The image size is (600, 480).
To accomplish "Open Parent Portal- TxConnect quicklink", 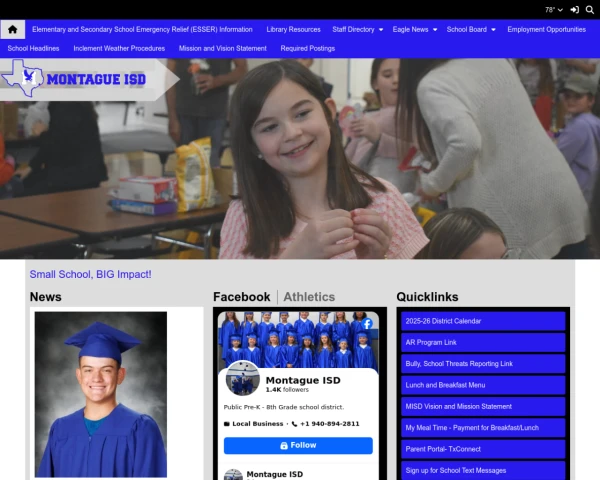I will [483, 449].
